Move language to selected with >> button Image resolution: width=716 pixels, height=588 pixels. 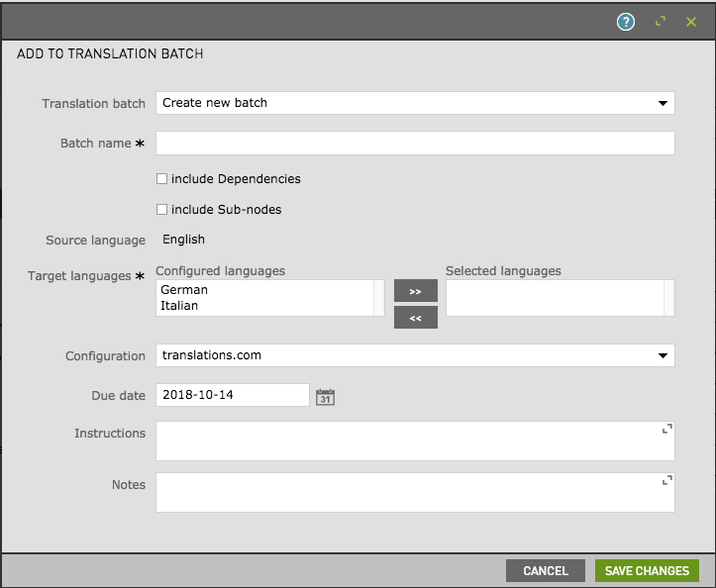tap(415, 291)
